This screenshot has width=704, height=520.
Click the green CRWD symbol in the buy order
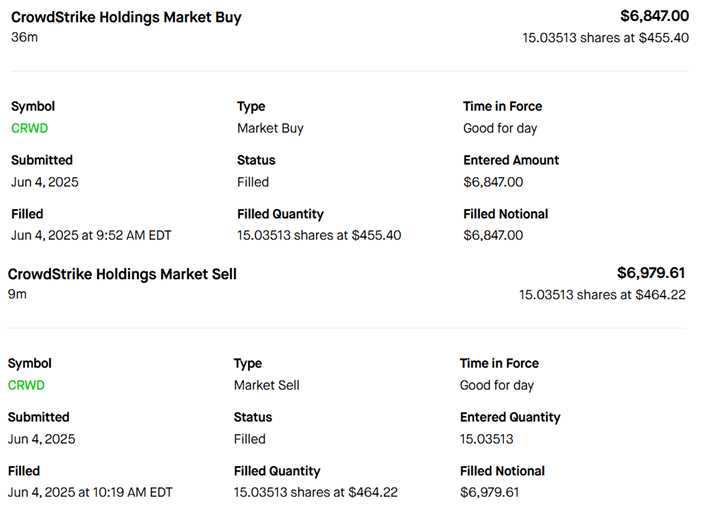pos(29,128)
